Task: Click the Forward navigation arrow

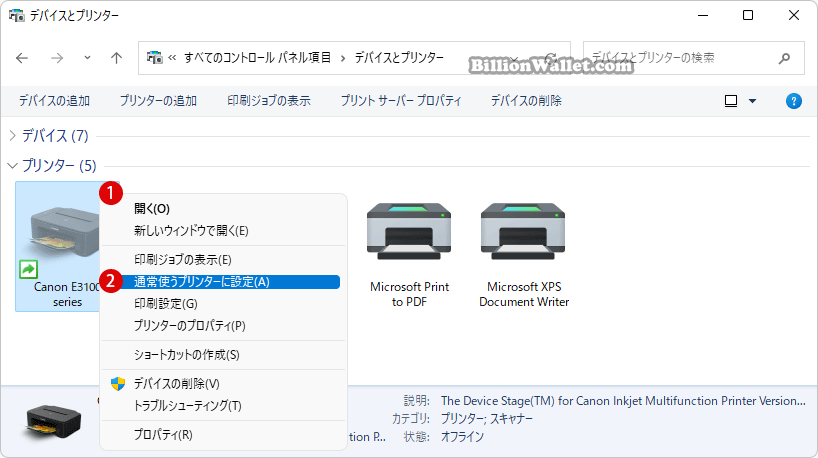Action: [56, 58]
